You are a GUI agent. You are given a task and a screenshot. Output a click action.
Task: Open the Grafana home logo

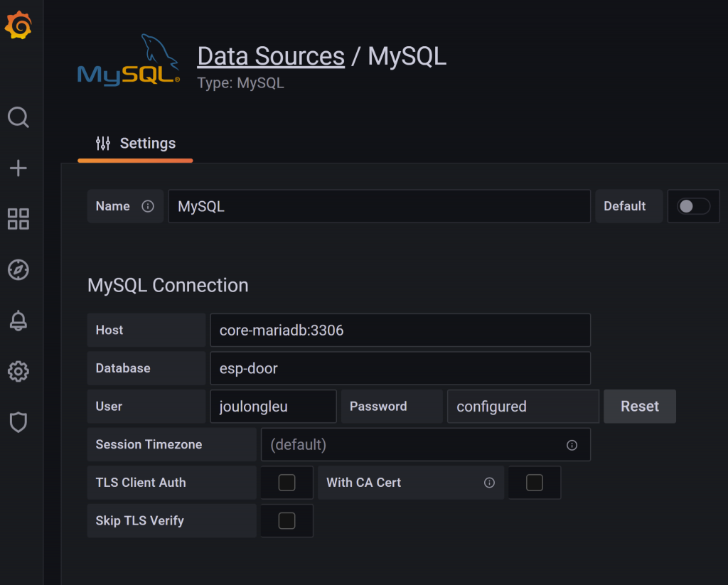(18, 25)
